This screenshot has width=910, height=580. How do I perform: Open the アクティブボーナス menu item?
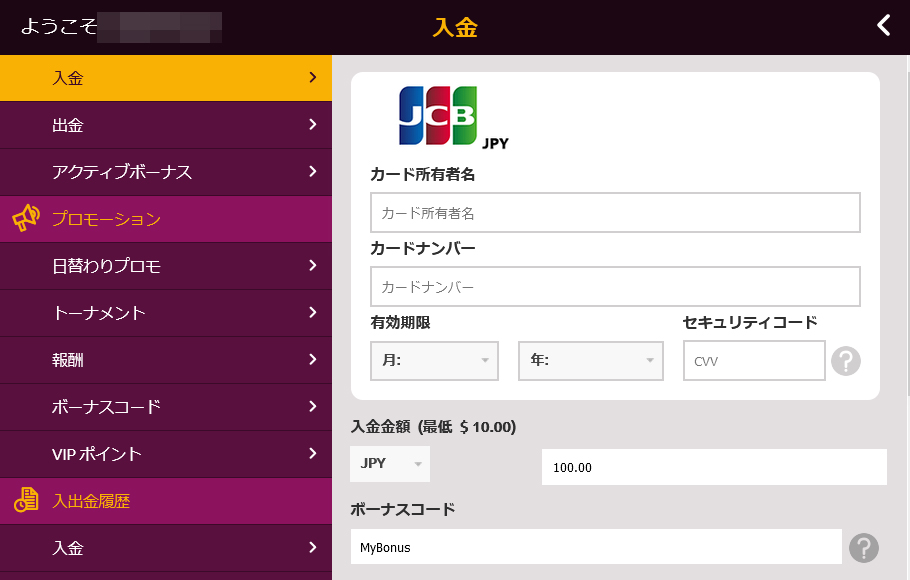point(166,172)
